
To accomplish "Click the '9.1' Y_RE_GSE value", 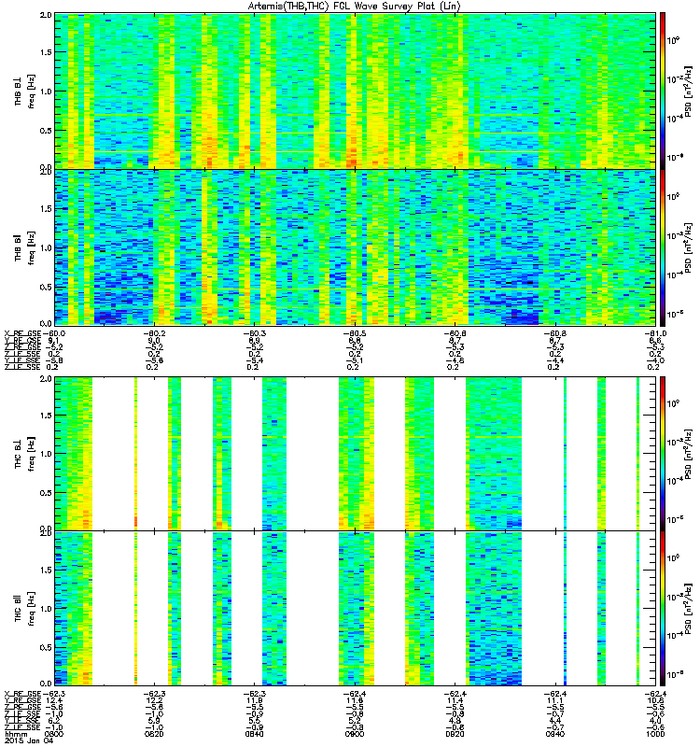I will (x=53, y=340).
